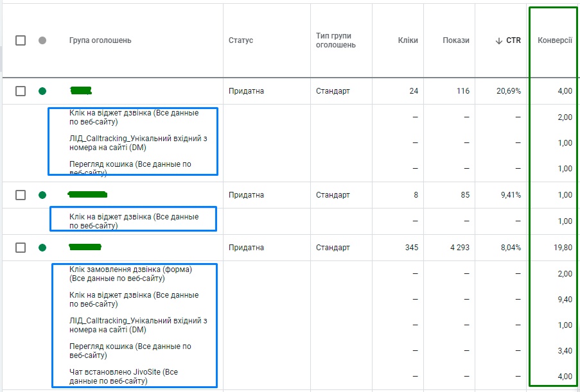This screenshot has height=392, width=580.
Task: Open the ad group name with 85 impressions
Action: click(87, 194)
